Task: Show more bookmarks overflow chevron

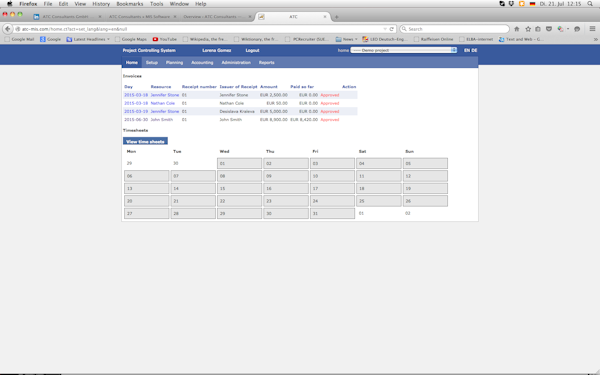Action: tap(595, 39)
